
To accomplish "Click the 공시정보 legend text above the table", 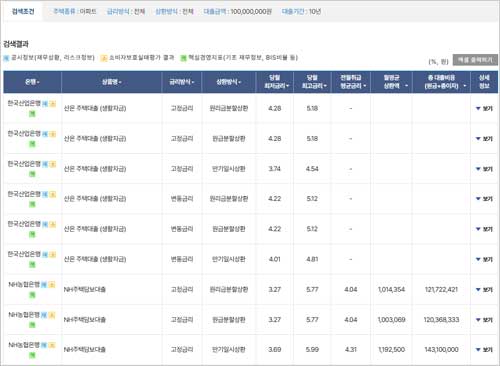I will point(53,58).
